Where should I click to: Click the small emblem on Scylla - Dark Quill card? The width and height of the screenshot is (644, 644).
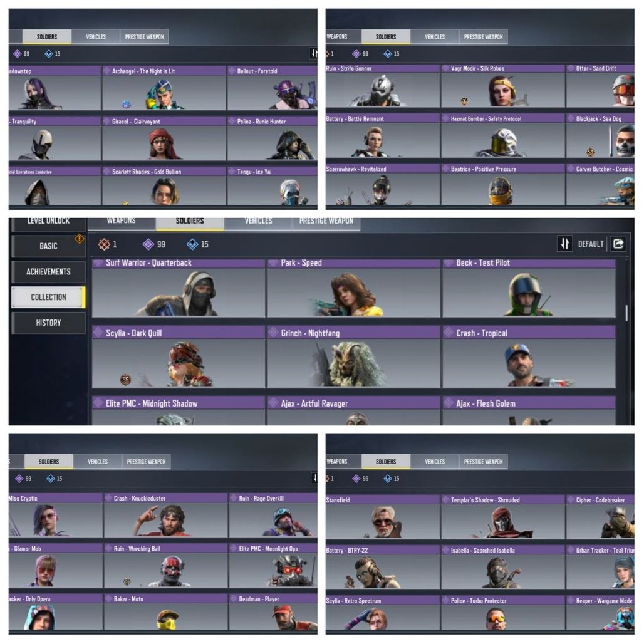[126, 379]
